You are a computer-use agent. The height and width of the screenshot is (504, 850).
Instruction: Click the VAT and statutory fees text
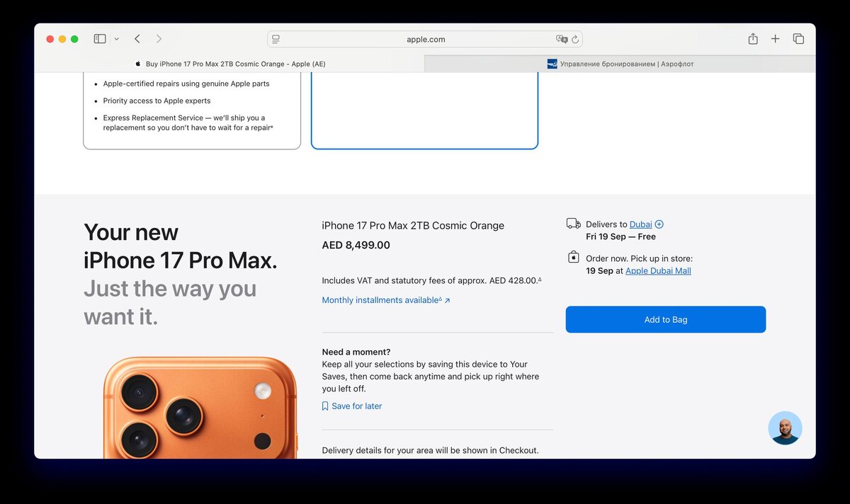point(431,280)
